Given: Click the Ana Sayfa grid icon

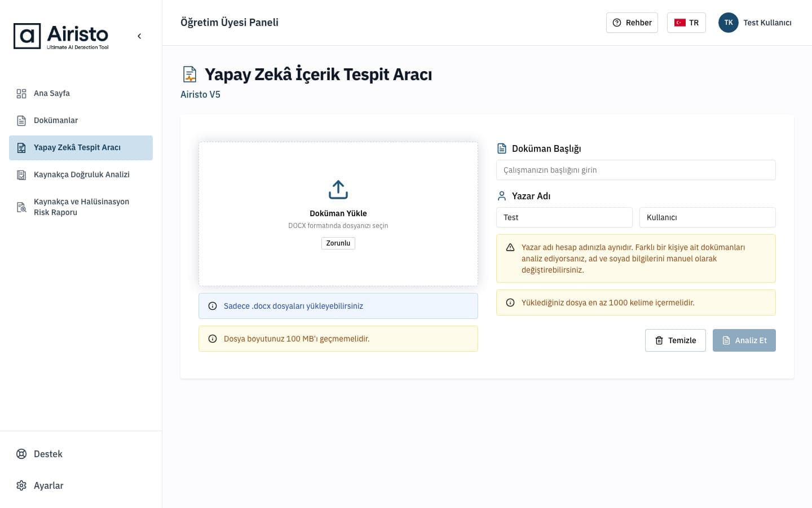Looking at the screenshot, I should (21, 94).
